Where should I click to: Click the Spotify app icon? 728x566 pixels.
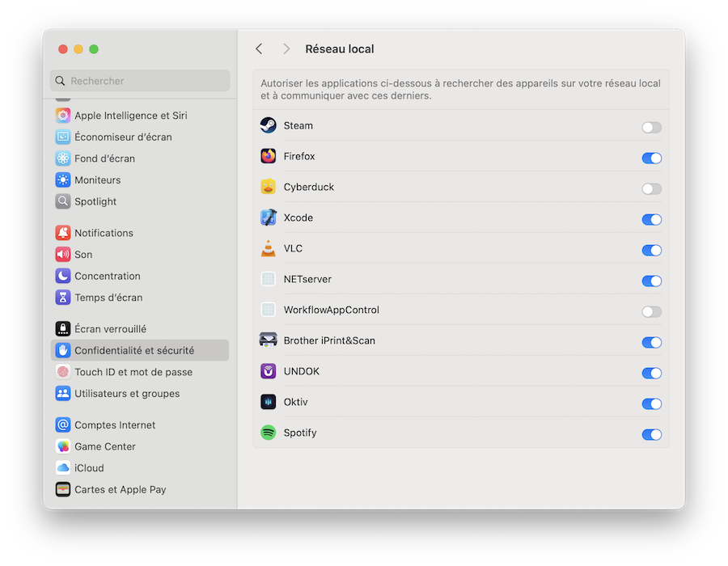(269, 433)
